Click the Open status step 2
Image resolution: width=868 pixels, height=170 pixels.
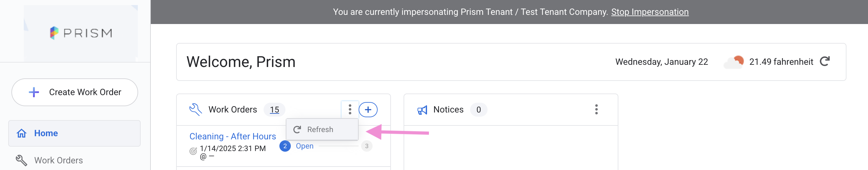click(x=285, y=146)
